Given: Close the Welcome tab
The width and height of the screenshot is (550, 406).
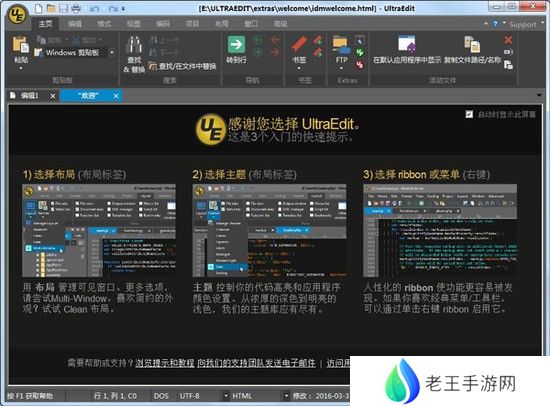Looking at the screenshot, I should [116, 96].
